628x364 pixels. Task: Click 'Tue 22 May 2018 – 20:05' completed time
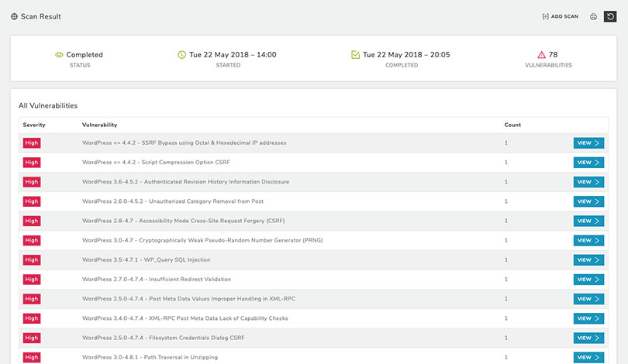(x=406, y=55)
